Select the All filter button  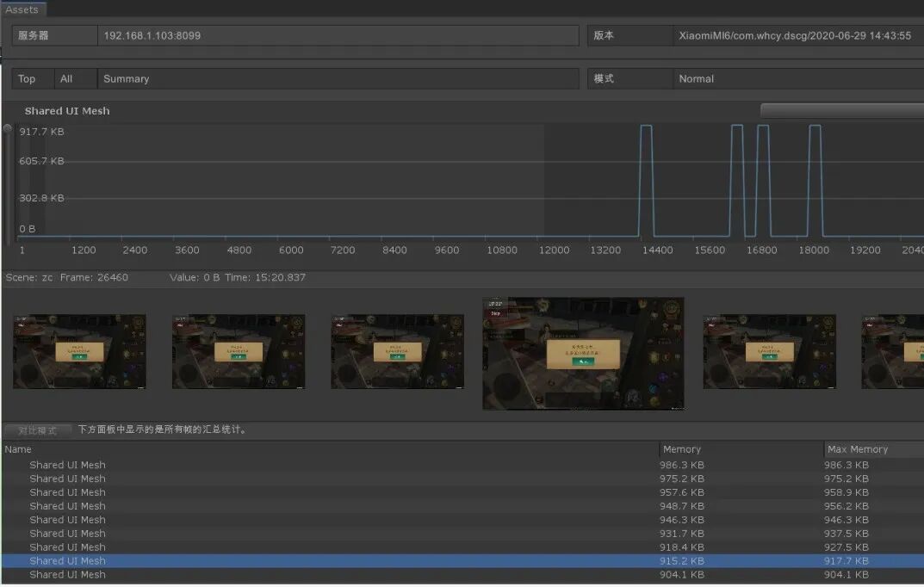point(76,78)
